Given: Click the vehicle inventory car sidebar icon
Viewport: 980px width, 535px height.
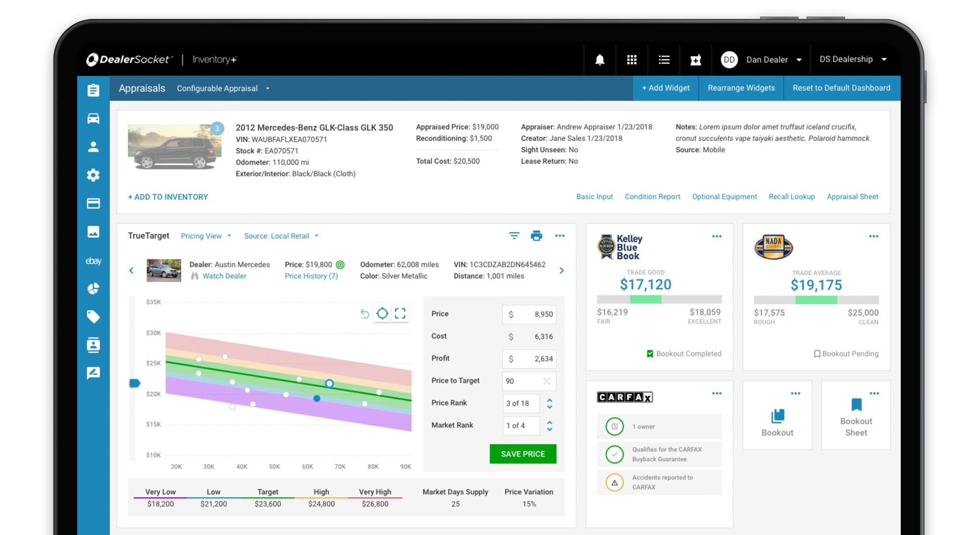Looking at the screenshot, I should click(x=93, y=118).
